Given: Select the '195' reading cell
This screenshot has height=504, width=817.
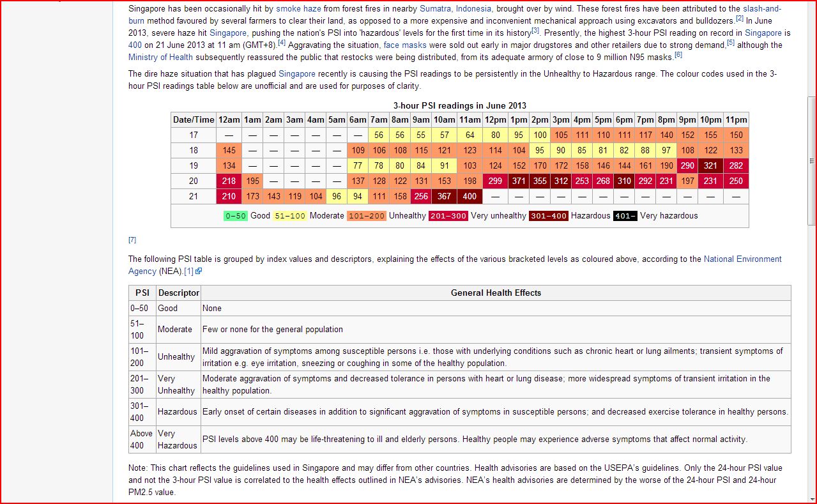Looking at the screenshot, I should tap(252, 181).
